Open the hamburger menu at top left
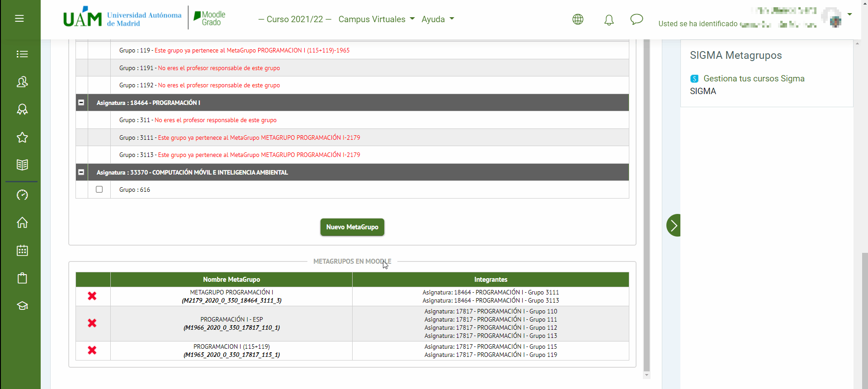Image resolution: width=868 pixels, height=389 pixels. [x=19, y=19]
